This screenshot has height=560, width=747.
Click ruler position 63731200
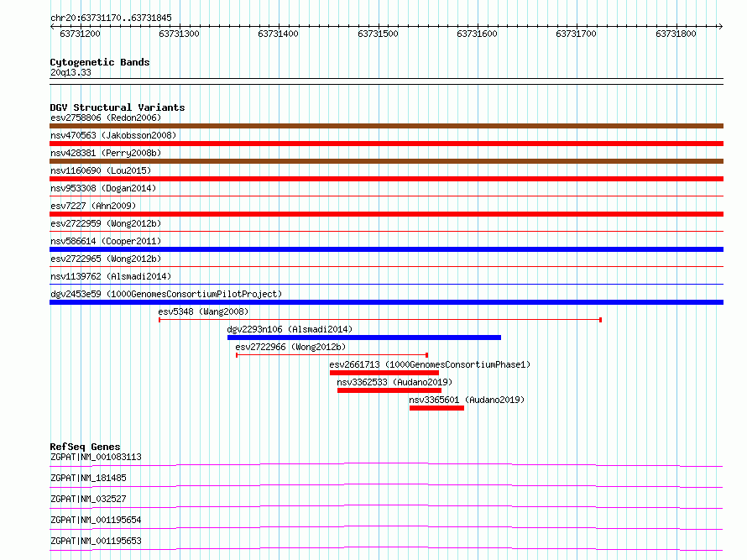pyautogui.click(x=80, y=34)
